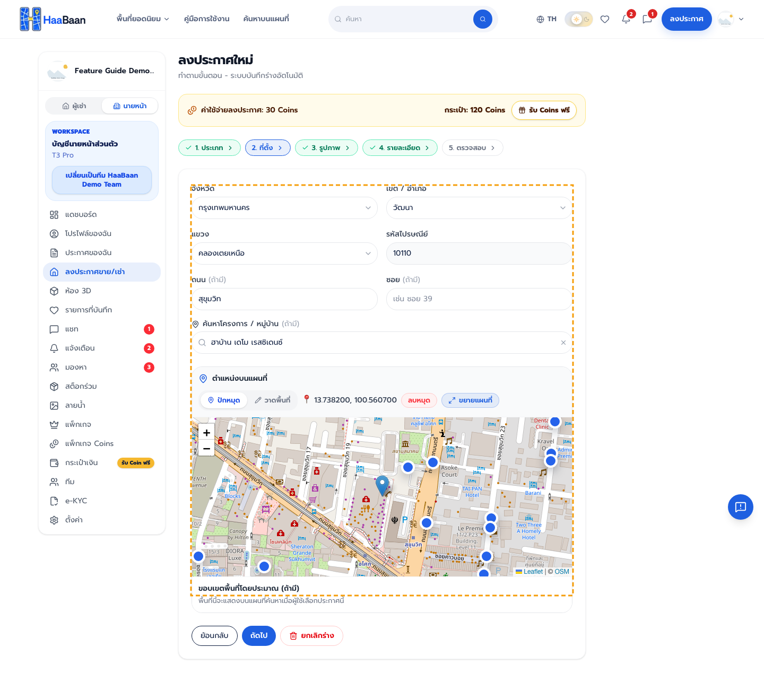Open the favorites heart icon in header

[x=605, y=19]
